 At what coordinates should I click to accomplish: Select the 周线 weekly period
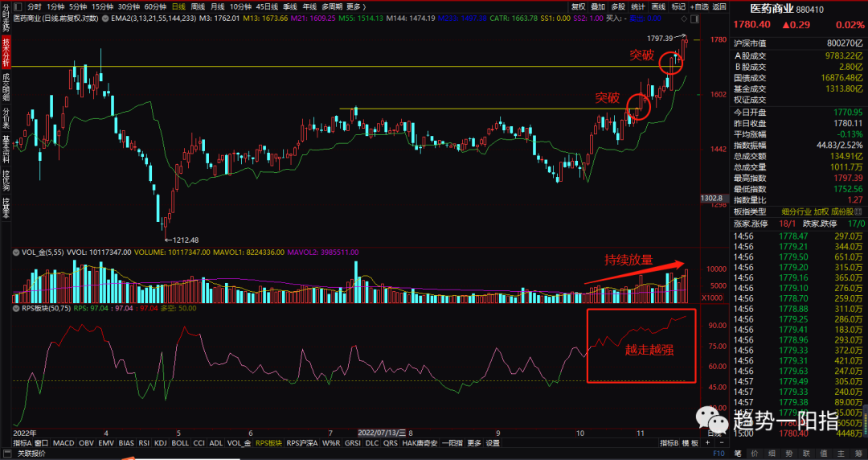pos(198,6)
